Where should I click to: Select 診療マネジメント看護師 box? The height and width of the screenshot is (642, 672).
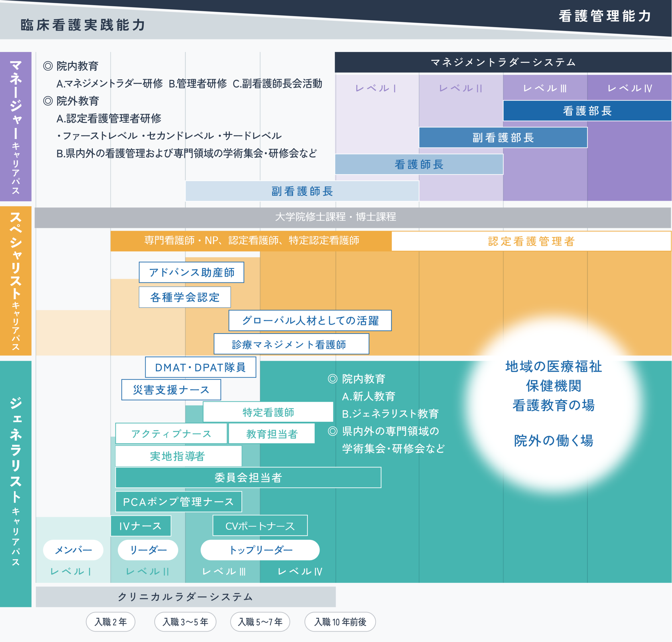291,344
